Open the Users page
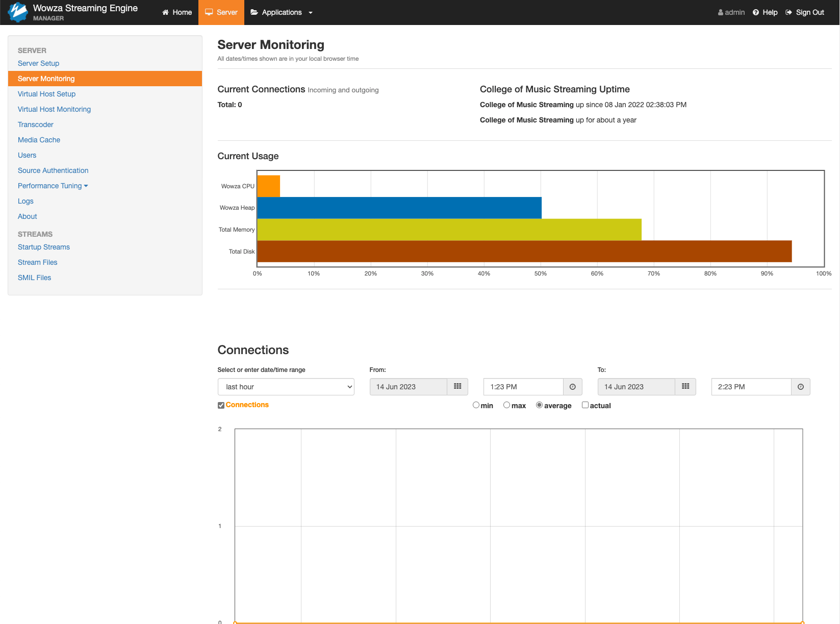840x624 pixels. (27, 155)
